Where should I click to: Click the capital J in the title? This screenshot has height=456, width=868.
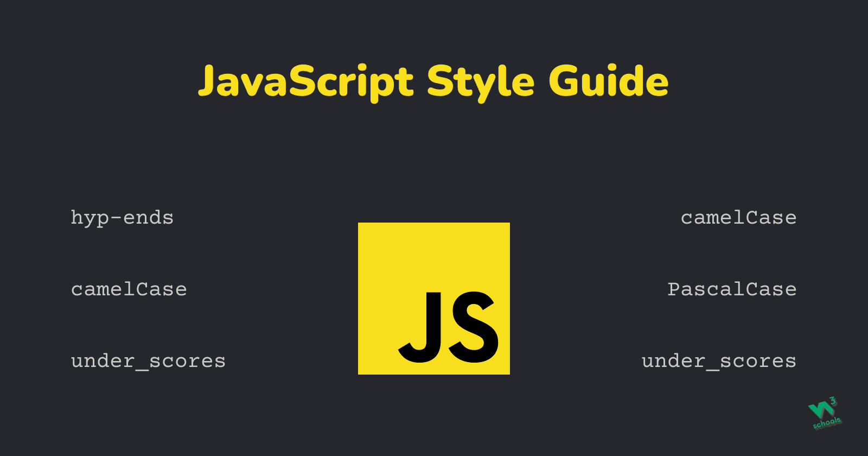[209, 81]
